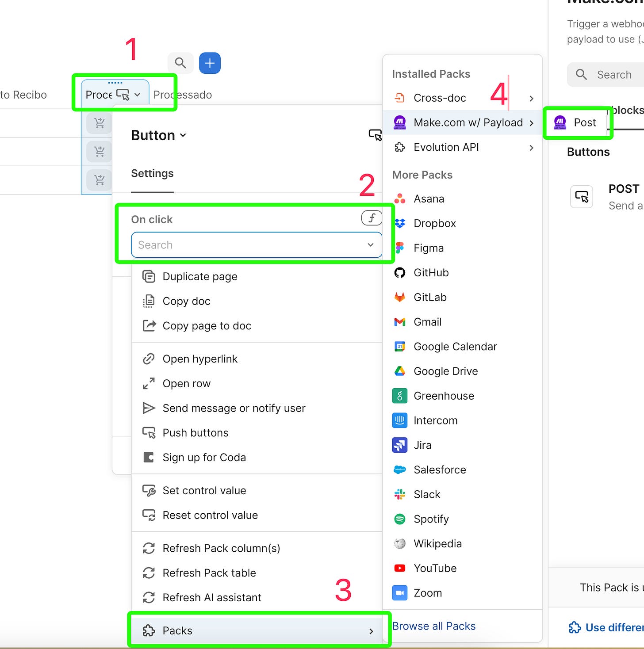Click the first cart button in table
This screenshot has width=644, height=649.
point(100,123)
